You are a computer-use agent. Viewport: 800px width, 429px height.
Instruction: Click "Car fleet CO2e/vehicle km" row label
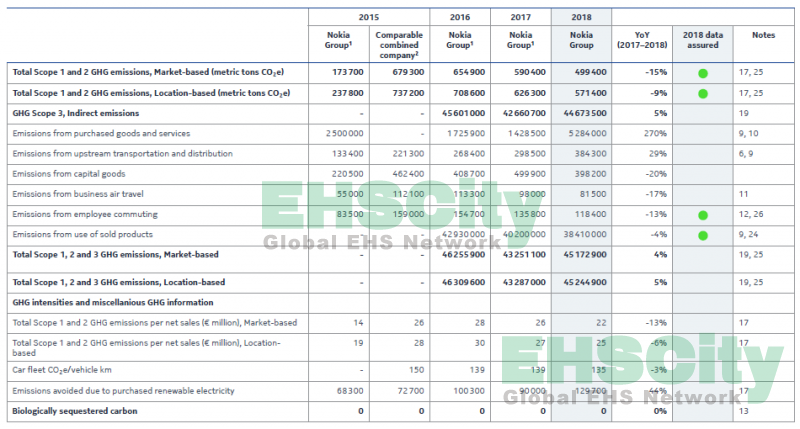tap(67, 369)
